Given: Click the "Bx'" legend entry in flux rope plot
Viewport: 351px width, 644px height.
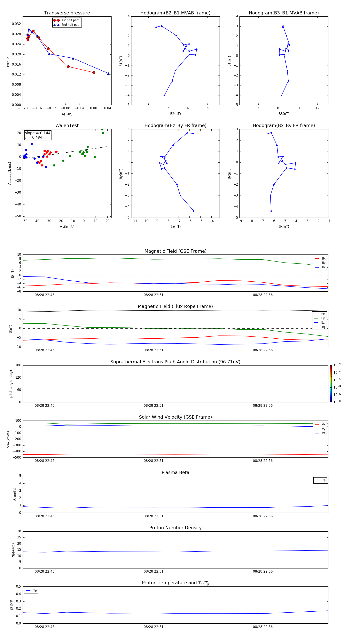Looking at the screenshot, I should coord(320,314).
